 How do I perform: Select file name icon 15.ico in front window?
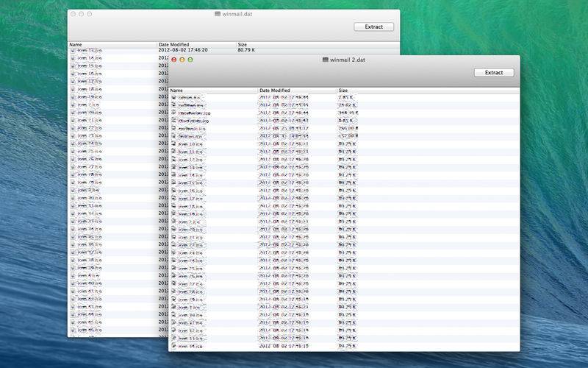pyautogui.click(x=190, y=183)
